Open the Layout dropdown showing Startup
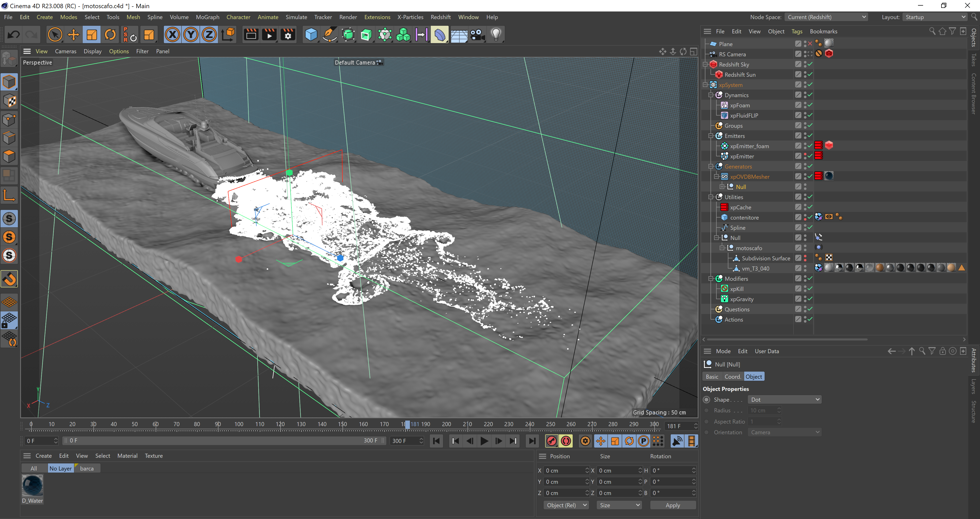The height and width of the screenshot is (519, 980). (935, 17)
